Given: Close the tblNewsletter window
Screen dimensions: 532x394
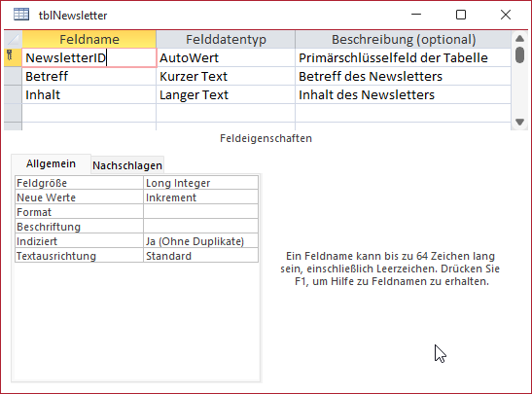Looking at the screenshot, I should point(506,15).
